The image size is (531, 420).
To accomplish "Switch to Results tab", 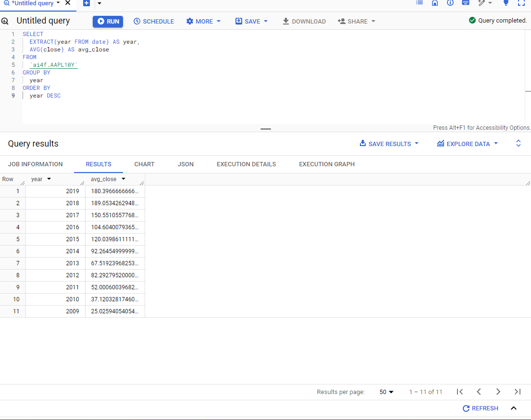I will point(99,164).
